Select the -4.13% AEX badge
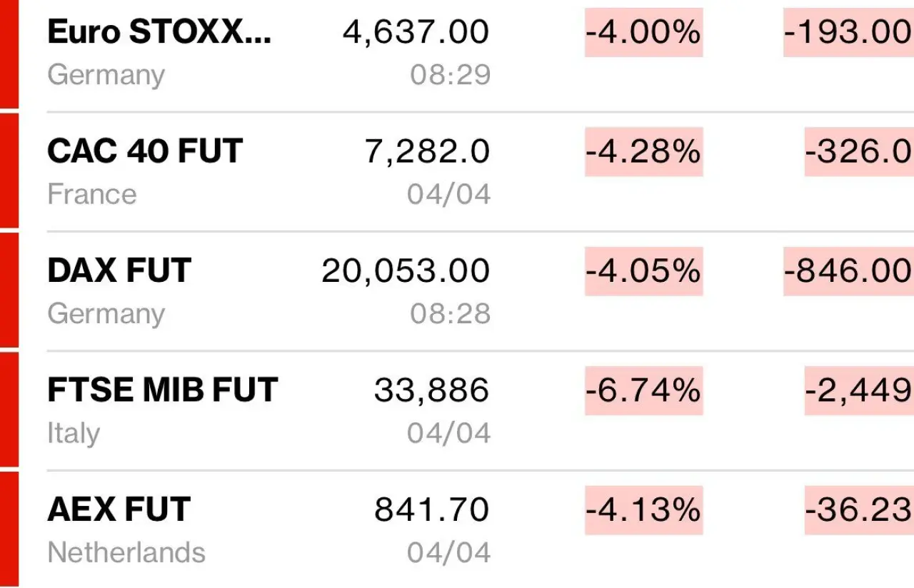Viewport: 914px width, 588px height. 643,510
